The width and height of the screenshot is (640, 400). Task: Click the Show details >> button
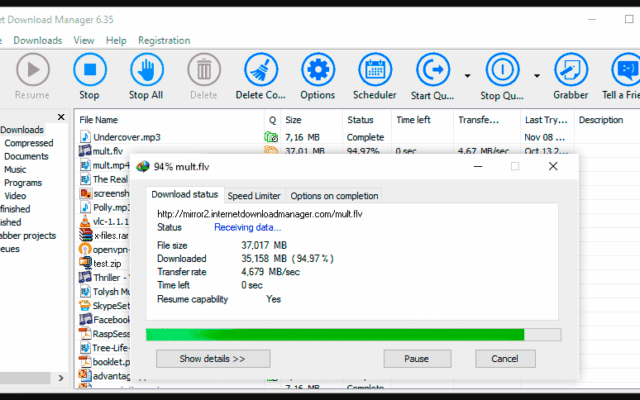[x=213, y=359]
